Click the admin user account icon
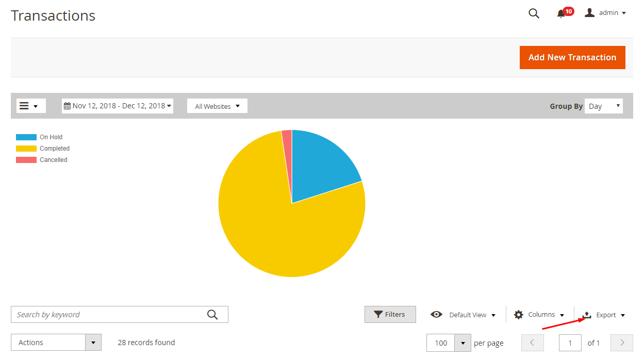The height and width of the screenshot is (358, 644). (589, 13)
